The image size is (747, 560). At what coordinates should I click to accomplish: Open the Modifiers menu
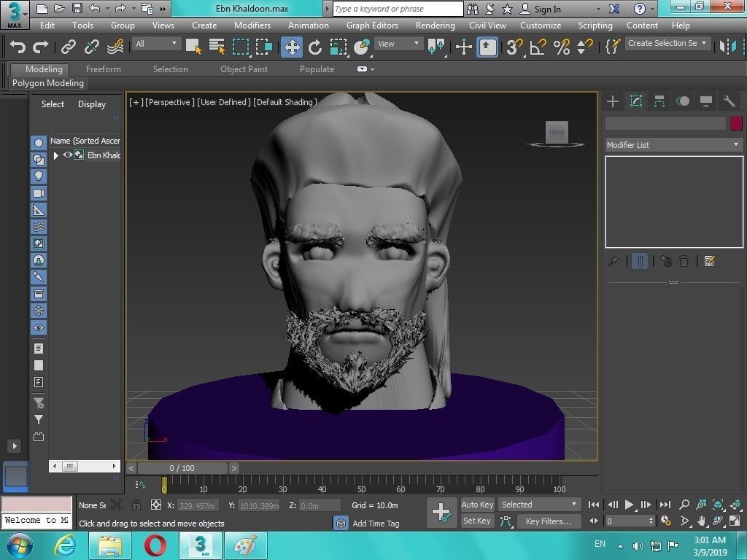[252, 26]
